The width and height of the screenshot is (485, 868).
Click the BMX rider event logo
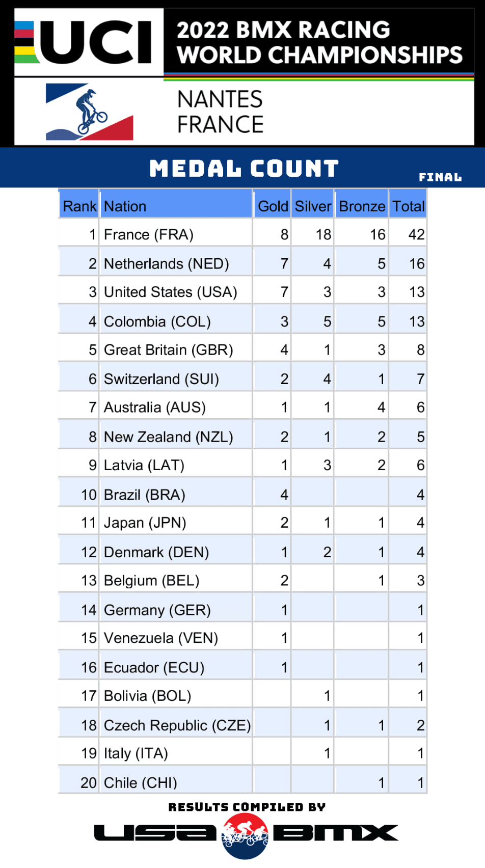coord(90,112)
